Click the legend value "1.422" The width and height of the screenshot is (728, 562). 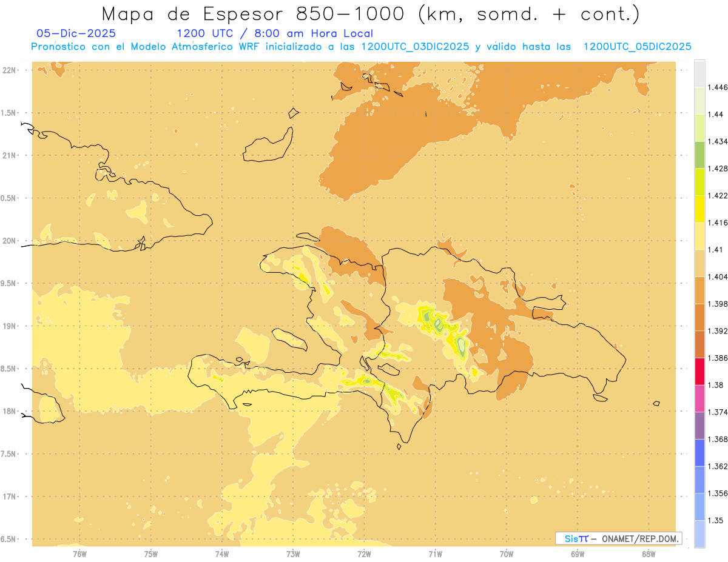point(718,195)
